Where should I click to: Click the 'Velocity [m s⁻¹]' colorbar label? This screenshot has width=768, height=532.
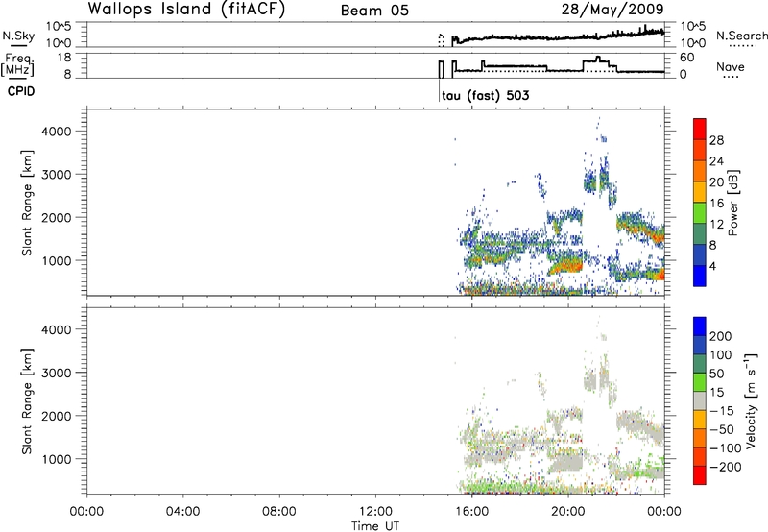(x=751, y=400)
